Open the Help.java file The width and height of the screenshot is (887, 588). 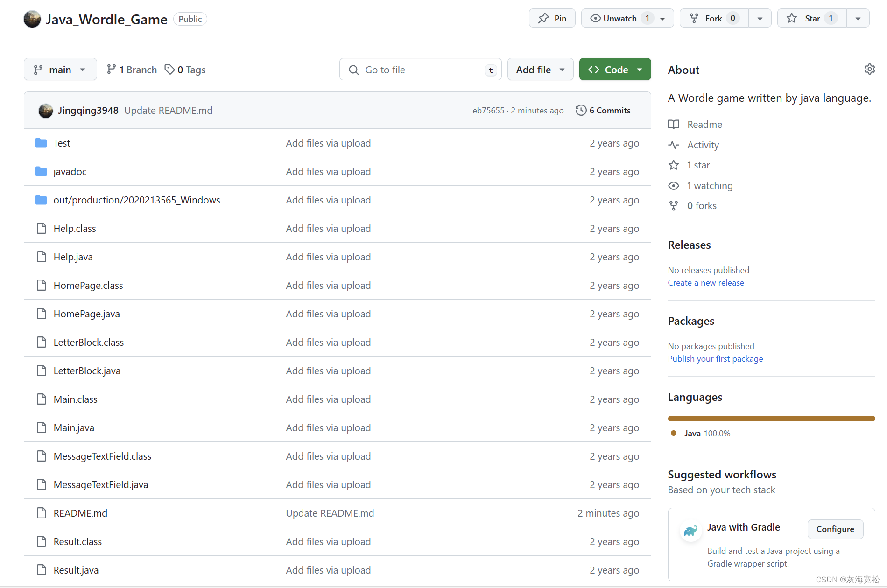pyautogui.click(x=73, y=257)
